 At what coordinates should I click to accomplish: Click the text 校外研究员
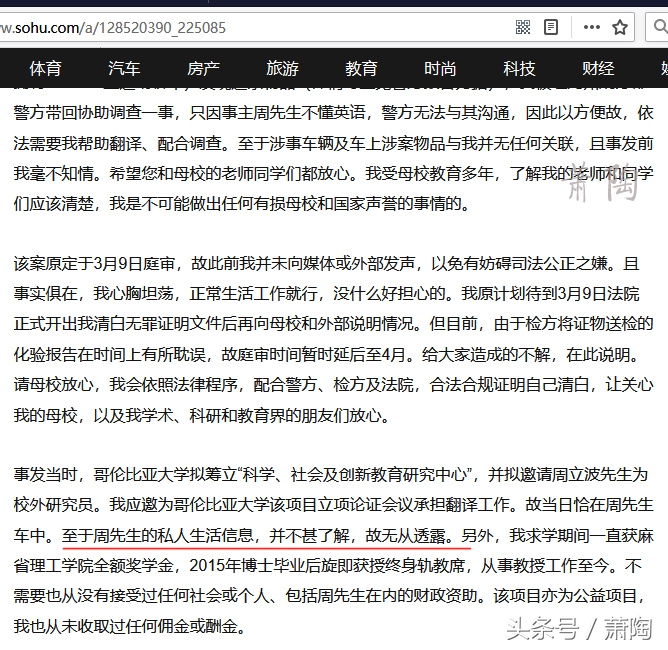(x=53, y=505)
